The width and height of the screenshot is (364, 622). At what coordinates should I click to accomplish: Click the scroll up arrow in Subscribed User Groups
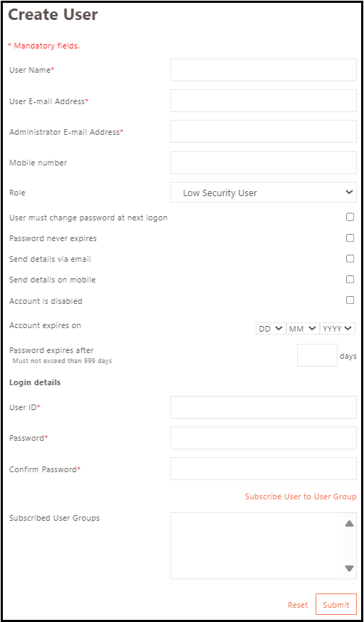349,524
